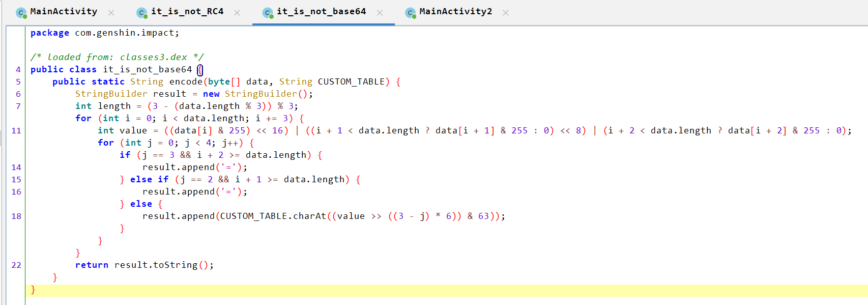Switch to the MainActivity tab
Image resolution: width=868 pixels, height=305 pixels.
63,12
